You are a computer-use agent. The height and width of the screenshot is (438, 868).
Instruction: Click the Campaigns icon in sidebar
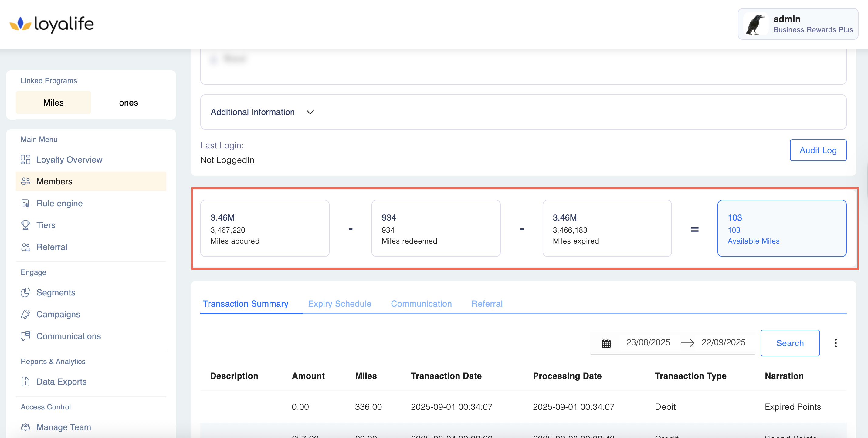click(25, 314)
